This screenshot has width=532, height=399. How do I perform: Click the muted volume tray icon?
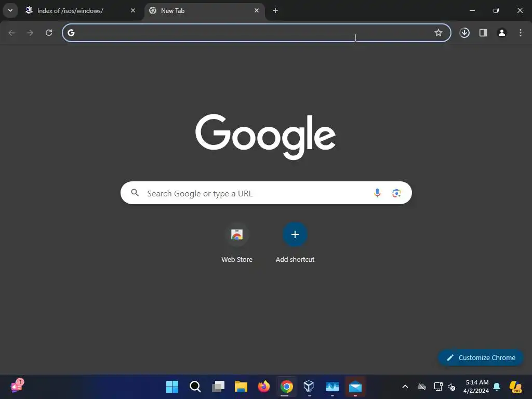pos(451,387)
